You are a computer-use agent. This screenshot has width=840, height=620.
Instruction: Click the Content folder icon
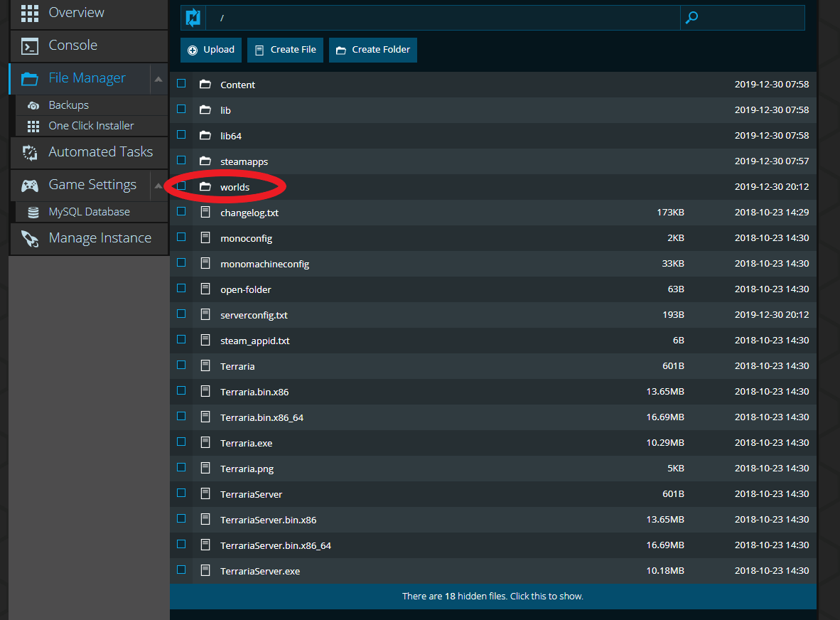(205, 84)
